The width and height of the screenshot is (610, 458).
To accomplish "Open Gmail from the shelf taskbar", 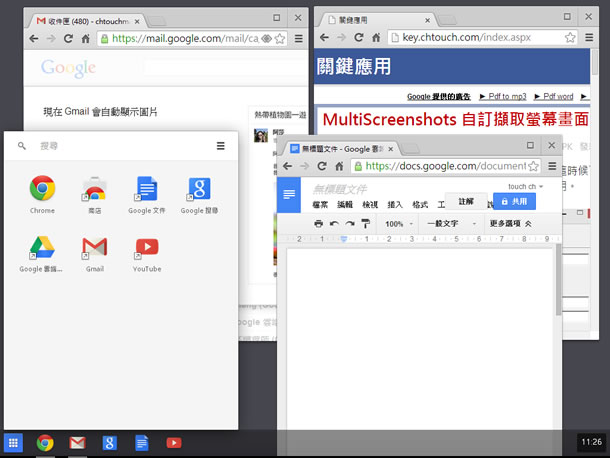I will point(77,442).
